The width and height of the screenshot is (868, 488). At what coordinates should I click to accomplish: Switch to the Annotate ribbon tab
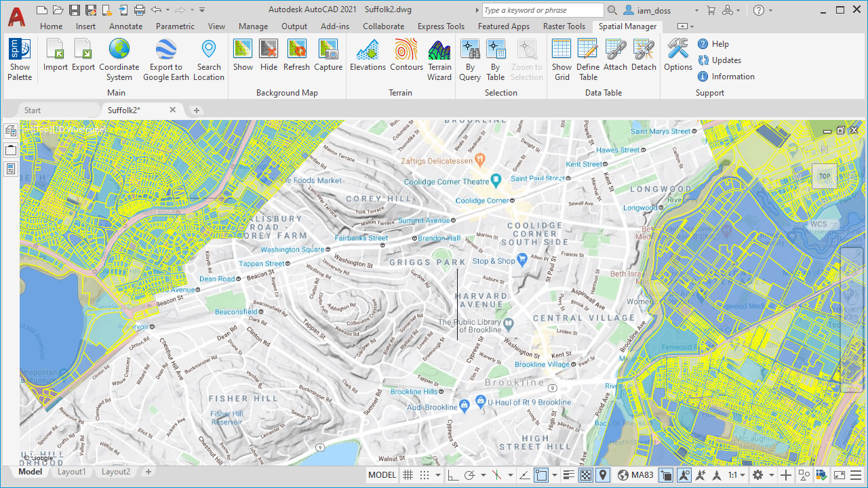pos(125,26)
